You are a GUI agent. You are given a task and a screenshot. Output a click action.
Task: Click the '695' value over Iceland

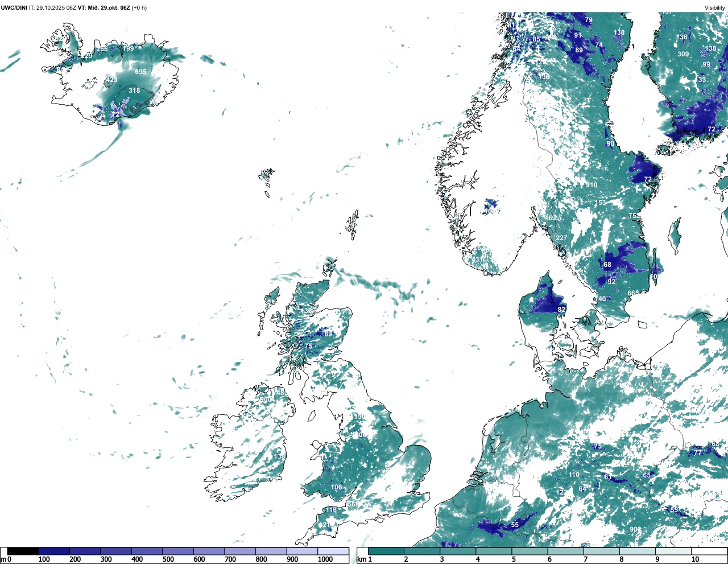tap(140, 72)
